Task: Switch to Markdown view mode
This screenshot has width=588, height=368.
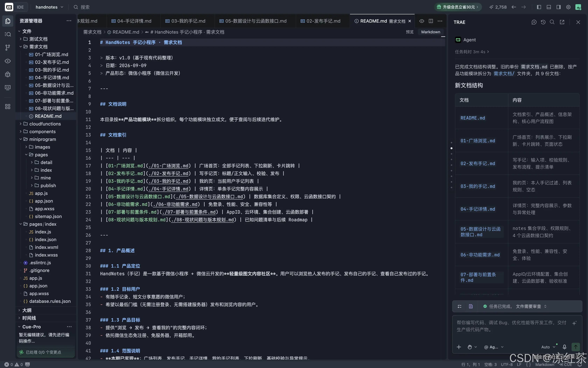Action: click(x=430, y=32)
